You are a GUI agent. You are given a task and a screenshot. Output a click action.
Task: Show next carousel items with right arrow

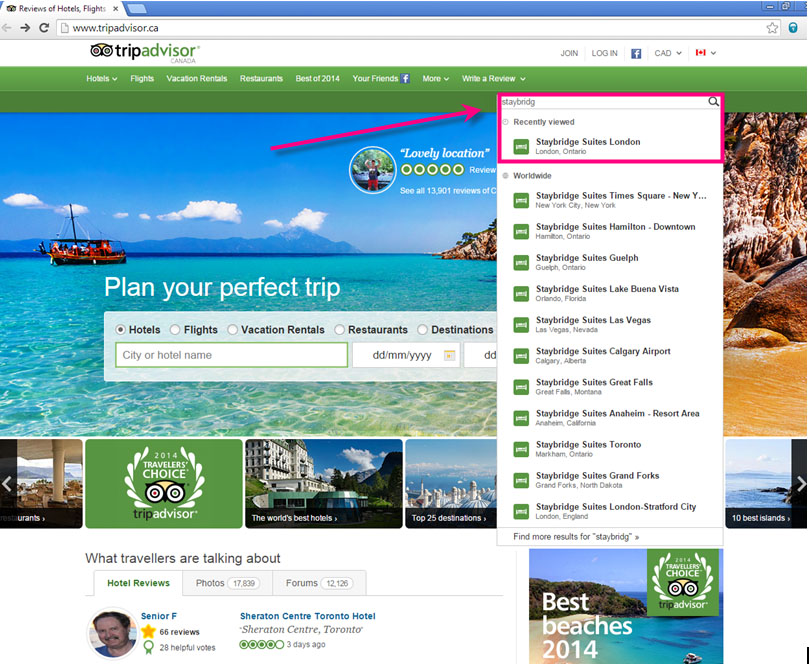click(x=801, y=484)
